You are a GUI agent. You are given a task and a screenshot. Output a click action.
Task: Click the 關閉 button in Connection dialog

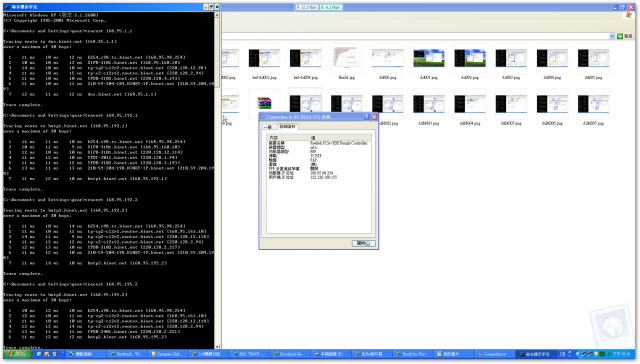(363, 243)
